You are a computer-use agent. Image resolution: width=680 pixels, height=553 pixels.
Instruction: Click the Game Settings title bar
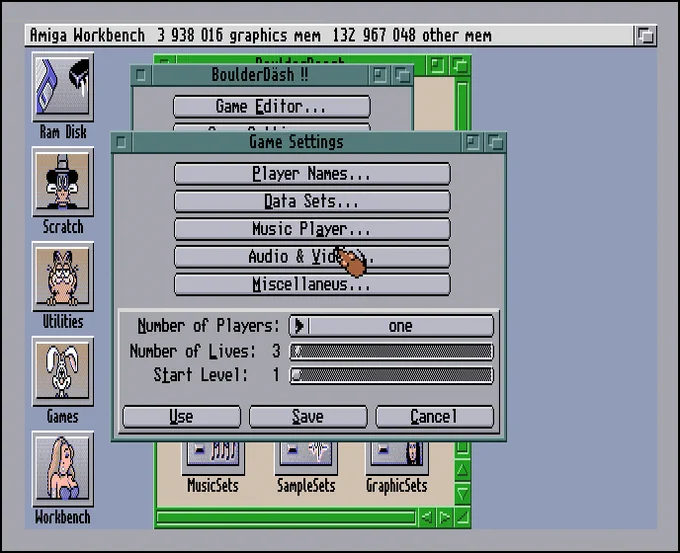pyautogui.click(x=297, y=143)
